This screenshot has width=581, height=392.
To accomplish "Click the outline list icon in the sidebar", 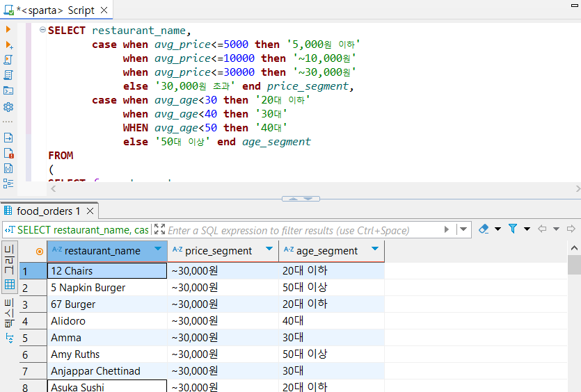I will [8, 183].
